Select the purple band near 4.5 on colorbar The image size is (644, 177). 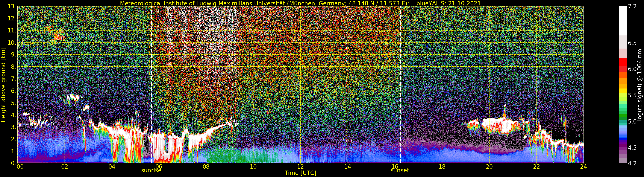[623, 148]
